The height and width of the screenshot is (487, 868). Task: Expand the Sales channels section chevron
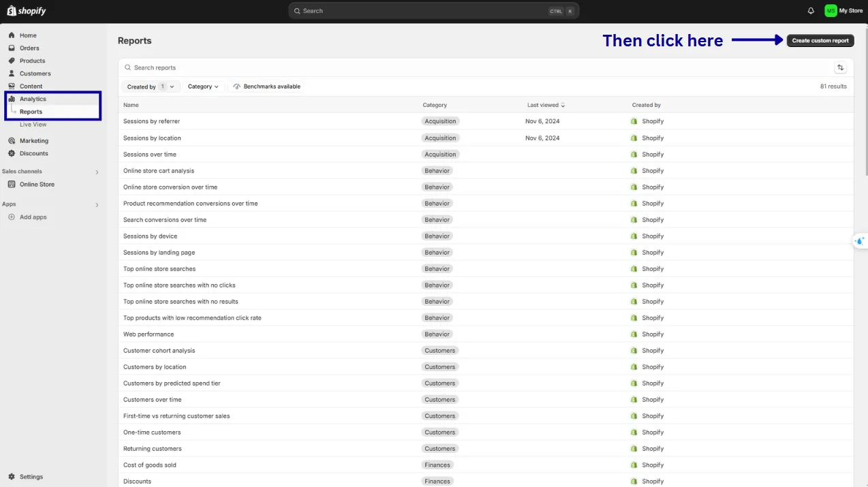coord(97,172)
